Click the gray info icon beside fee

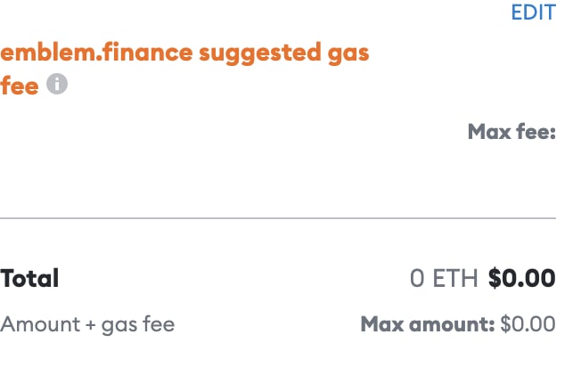click(57, 84)
